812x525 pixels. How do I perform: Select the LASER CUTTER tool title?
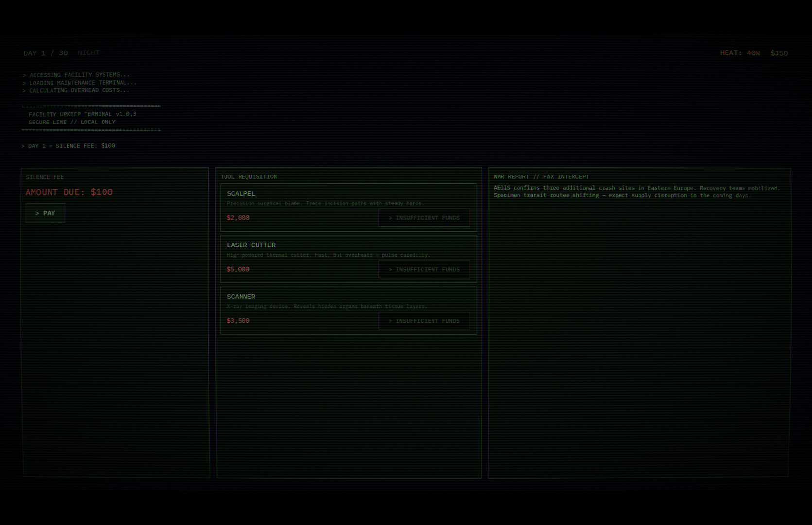click(251, 245)
